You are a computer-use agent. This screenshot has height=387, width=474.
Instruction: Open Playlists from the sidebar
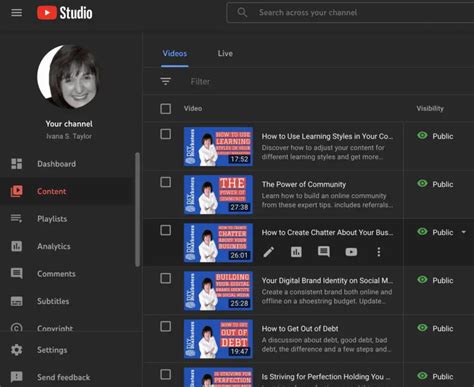click(52, 219)
